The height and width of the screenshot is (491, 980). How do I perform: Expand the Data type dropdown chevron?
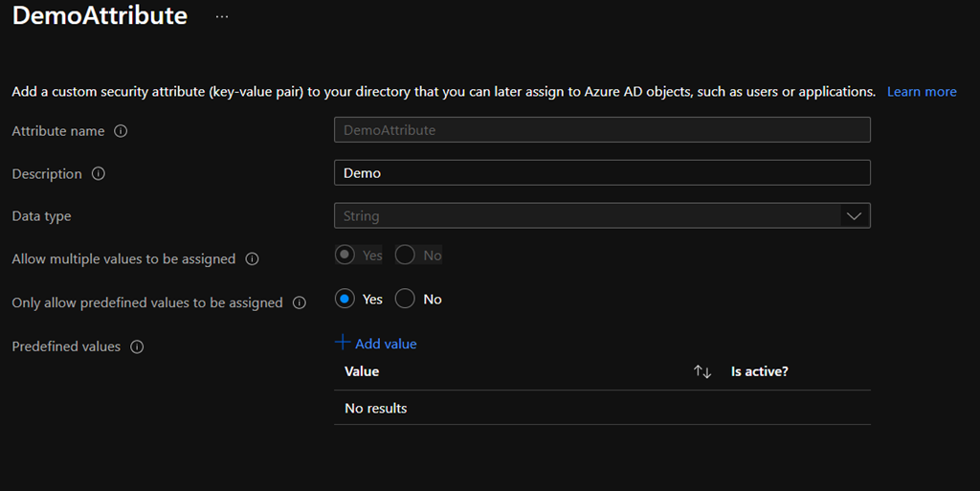pyautogui.click(x=854, y=216)
